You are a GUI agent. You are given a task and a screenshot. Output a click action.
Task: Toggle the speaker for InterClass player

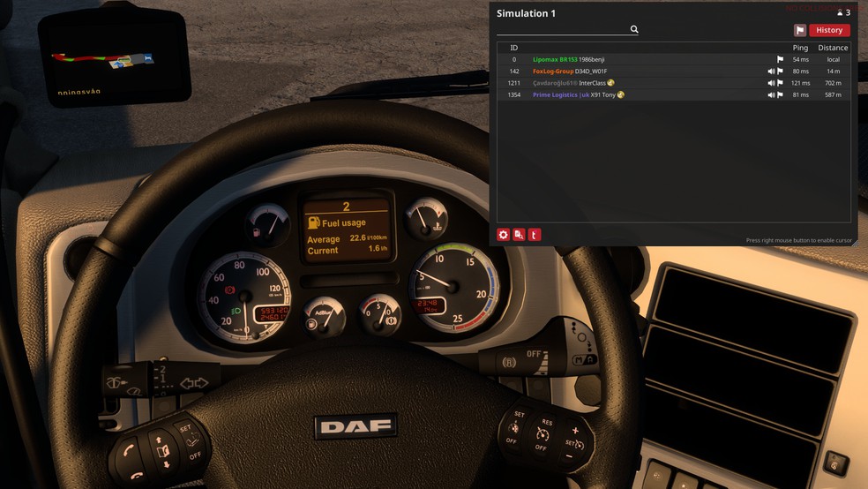(771, 83)
